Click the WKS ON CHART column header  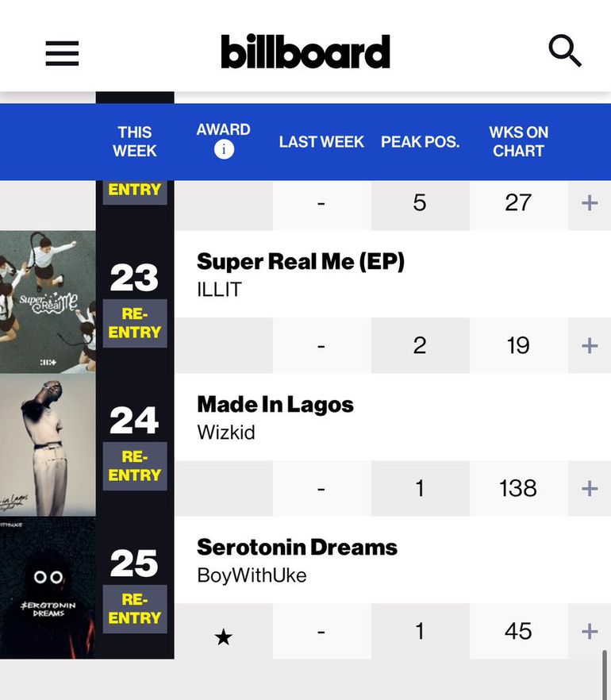coord(518,141)
